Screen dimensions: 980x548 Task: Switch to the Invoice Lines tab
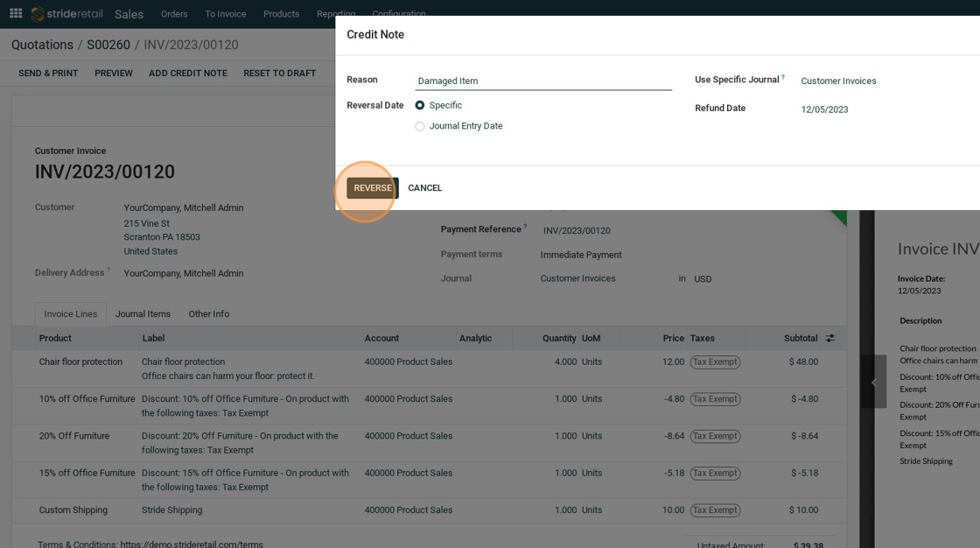pyautogui.click(x=71, y=314)
